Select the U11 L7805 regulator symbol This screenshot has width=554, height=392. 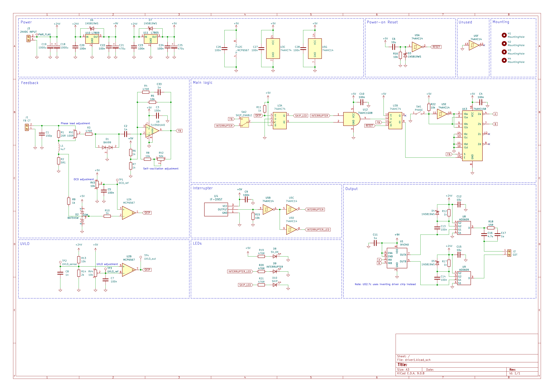(x=151, y=39)
